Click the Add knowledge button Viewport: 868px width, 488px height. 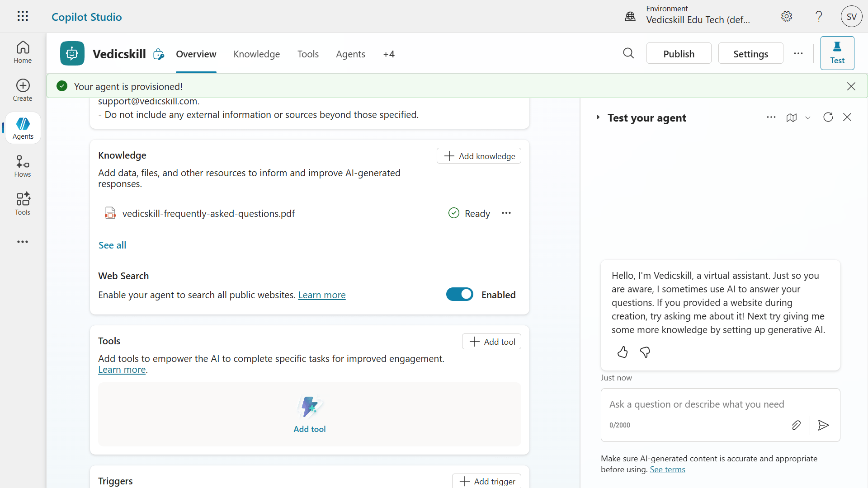(x=479, y=156)
